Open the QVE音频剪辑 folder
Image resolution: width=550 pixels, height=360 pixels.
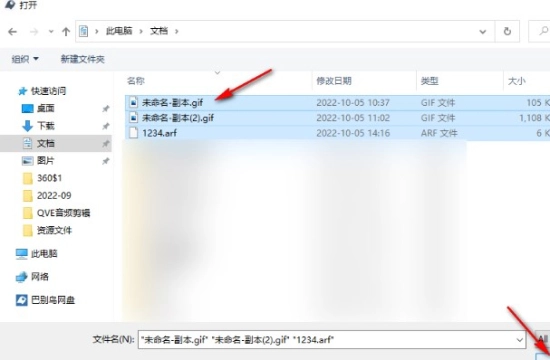click(63, 213)
